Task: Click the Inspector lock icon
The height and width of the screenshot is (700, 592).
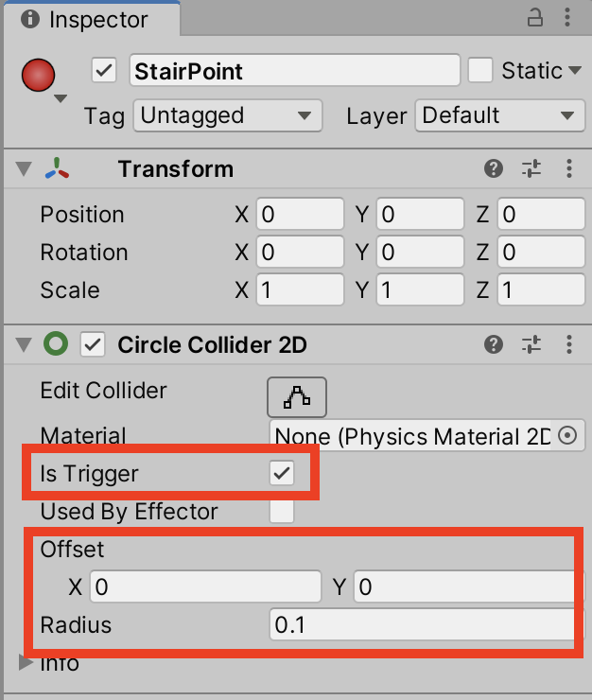Action: 535,18
